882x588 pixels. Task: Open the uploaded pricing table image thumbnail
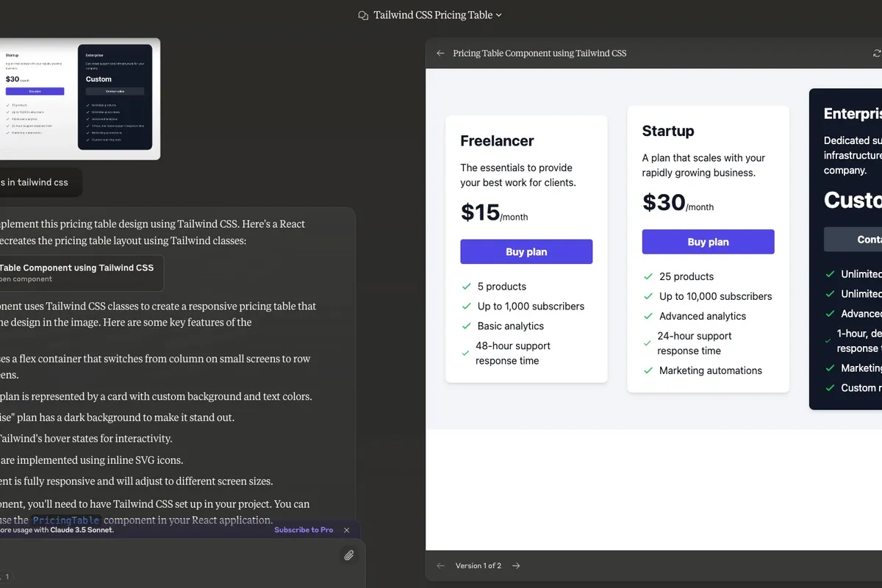click(79, 98)
